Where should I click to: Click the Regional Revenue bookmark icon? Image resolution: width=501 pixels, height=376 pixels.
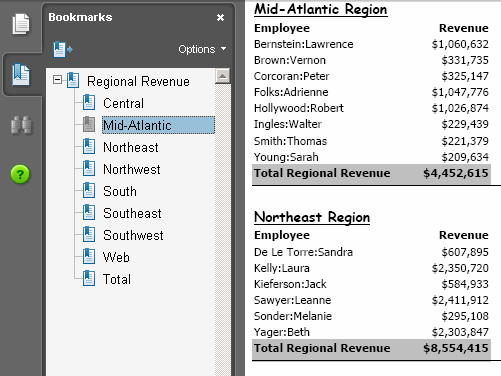73,80
